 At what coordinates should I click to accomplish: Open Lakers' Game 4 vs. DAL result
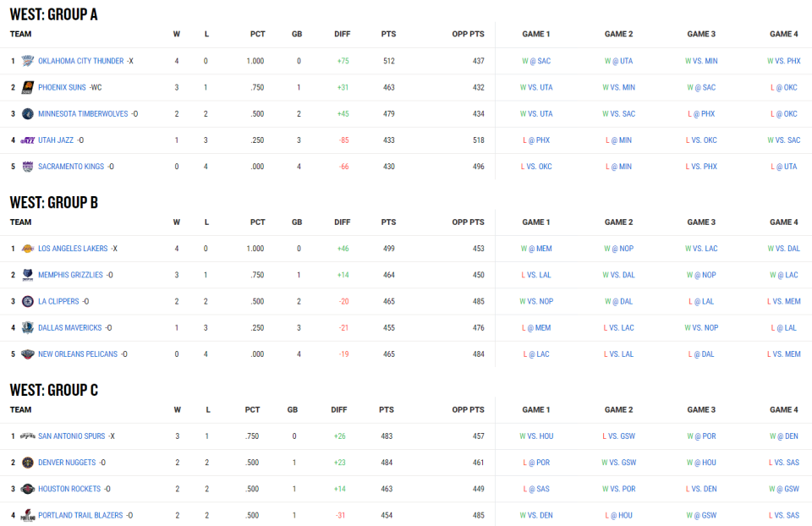(783, 249)
